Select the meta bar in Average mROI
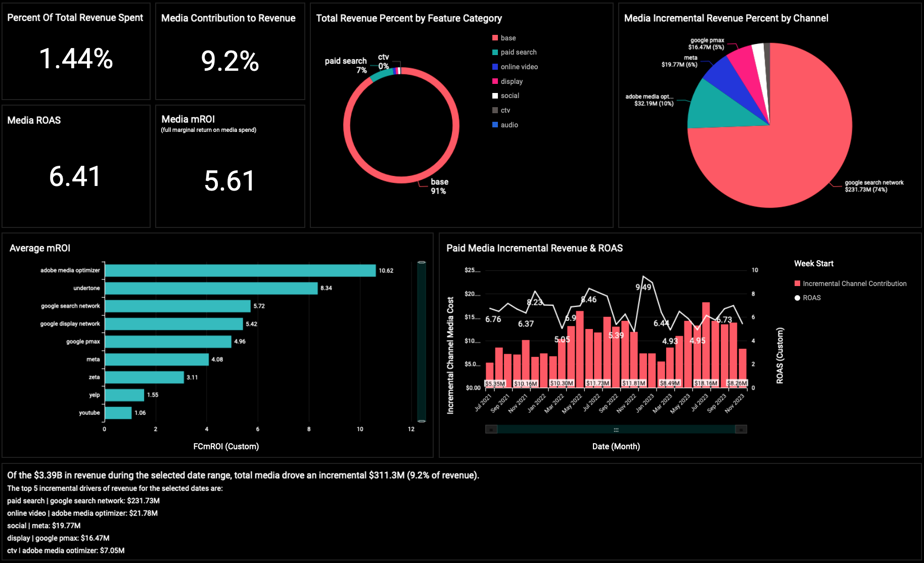This screenshot has height=563, width=924. pos(157,359)
